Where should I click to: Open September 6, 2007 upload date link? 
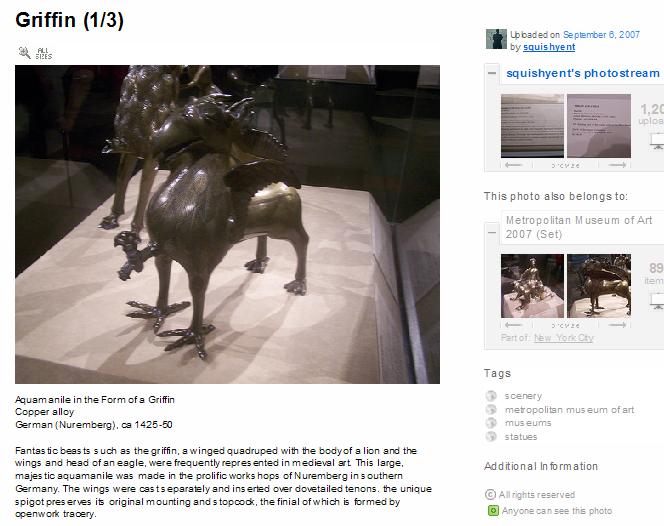coord(601,35)
